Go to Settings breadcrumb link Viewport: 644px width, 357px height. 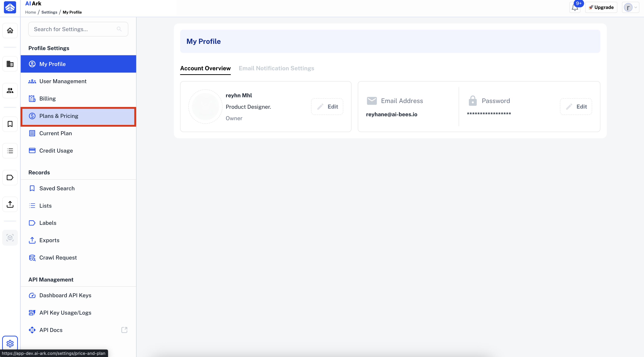pos(49,12)
